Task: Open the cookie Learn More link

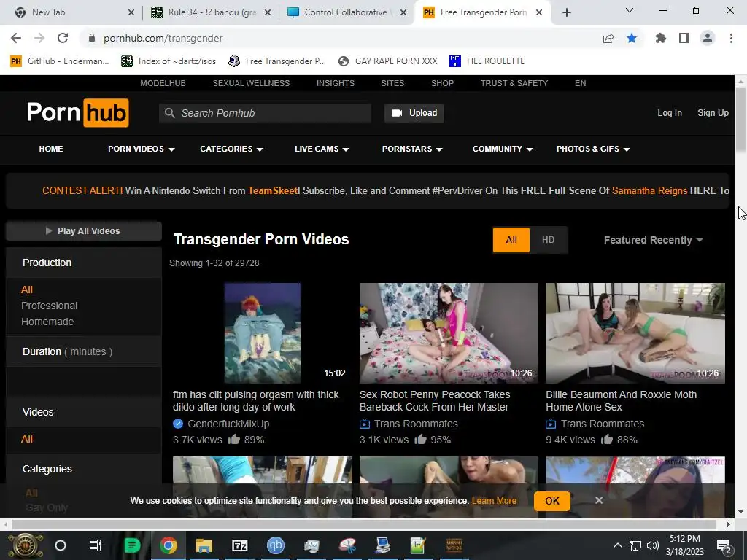Action: [x=494, y=501]
